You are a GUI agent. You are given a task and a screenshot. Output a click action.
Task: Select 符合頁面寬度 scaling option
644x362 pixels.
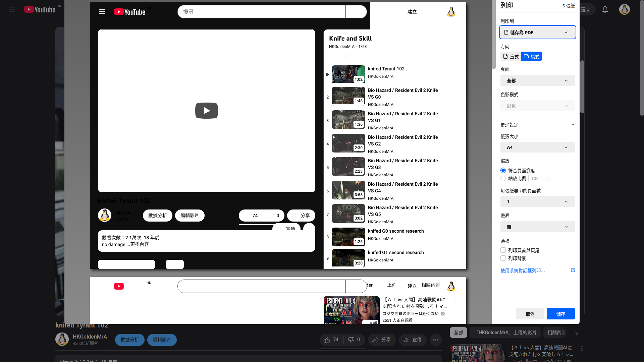point(503,171)
